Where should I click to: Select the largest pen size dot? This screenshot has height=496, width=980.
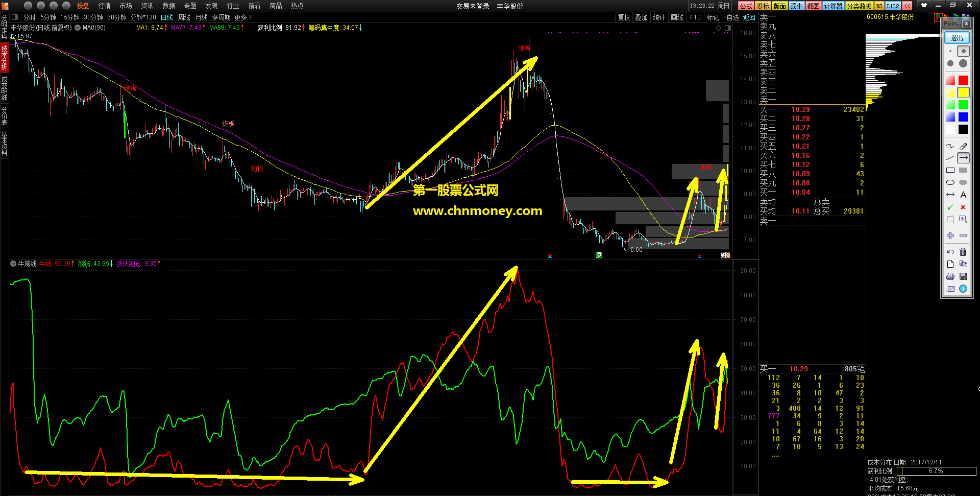click(963, 63)
